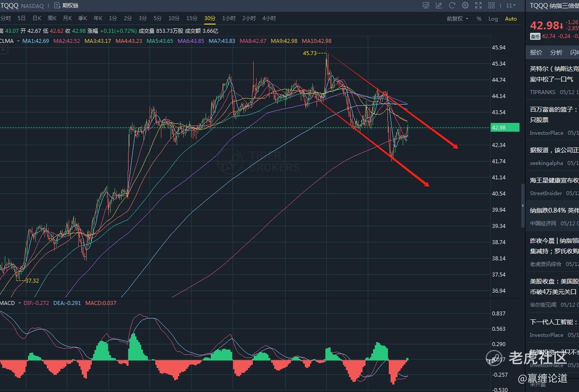The image size is (579, 392).
Task: Switch to 季K timeframe
Action: pos(83,18)
